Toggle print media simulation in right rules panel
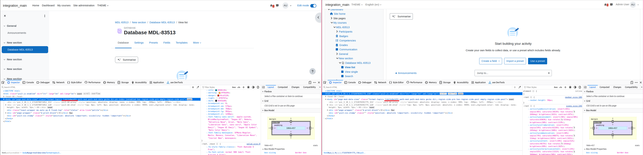Screen dimensions: 644x155 coord(580,87)
